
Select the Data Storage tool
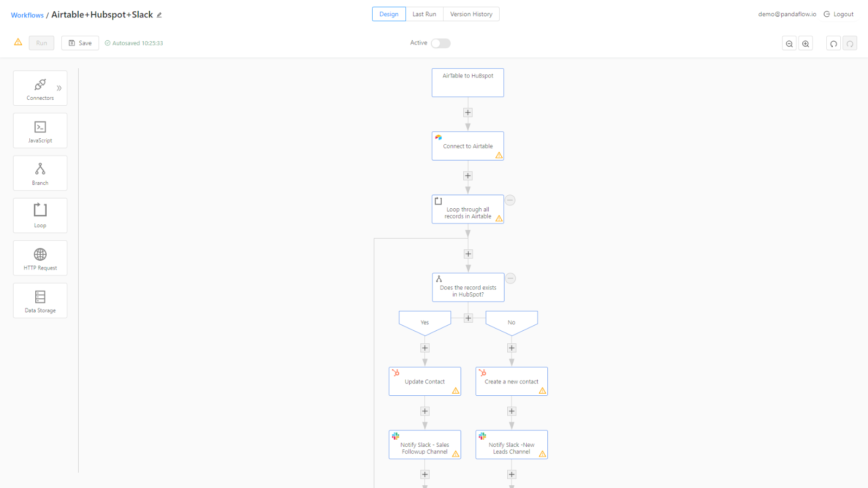click(x=40, y=300)
